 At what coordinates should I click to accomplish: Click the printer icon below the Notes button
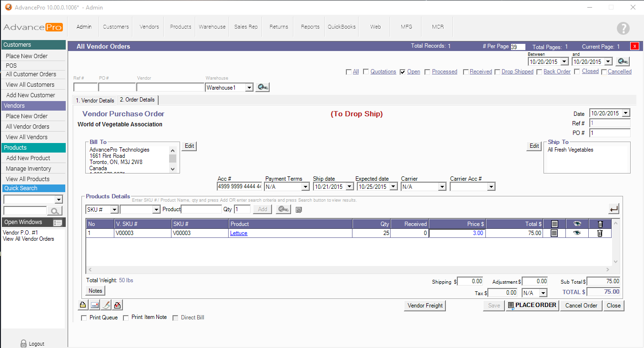point(83,305)
